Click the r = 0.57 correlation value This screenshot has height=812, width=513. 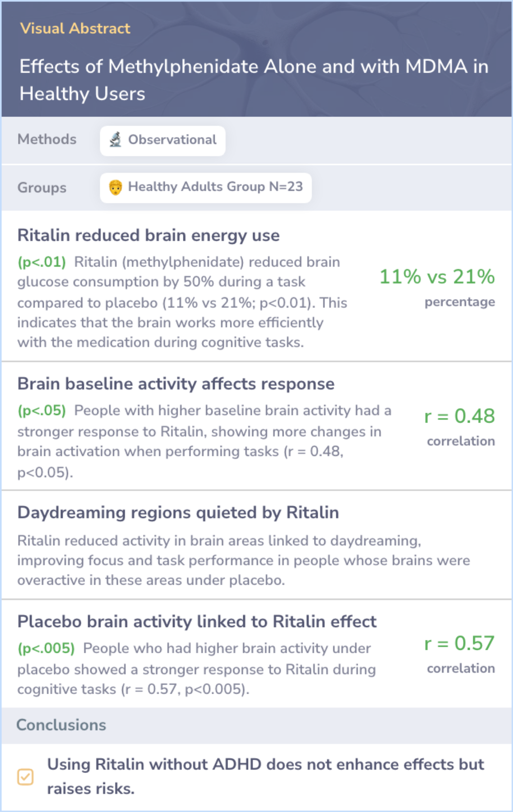[460, 643]
